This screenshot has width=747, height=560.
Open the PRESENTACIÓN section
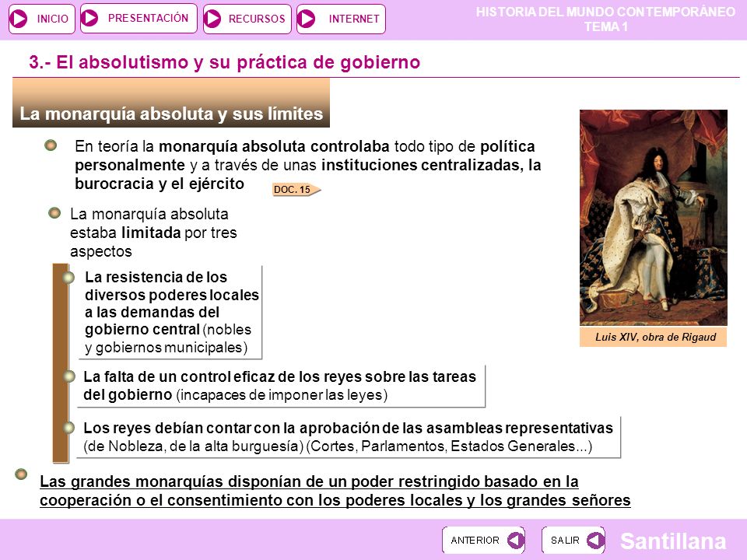pyautogui.click(x=139, y=19)
